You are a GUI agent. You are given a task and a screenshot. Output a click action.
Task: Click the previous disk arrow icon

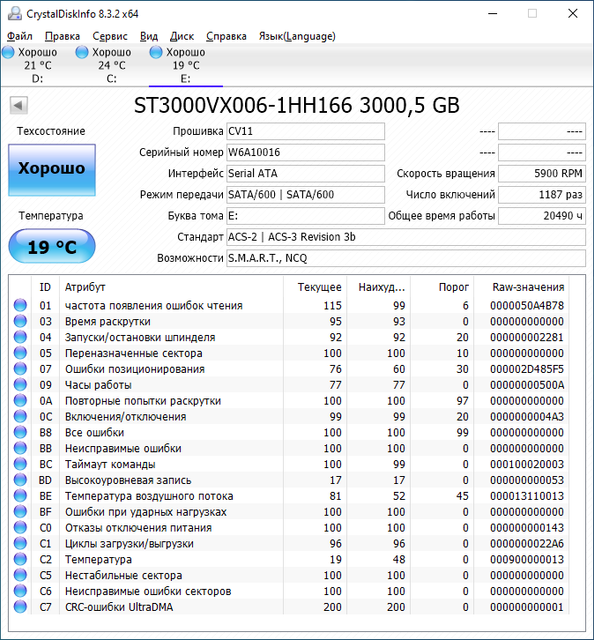[x=18, y=105]
